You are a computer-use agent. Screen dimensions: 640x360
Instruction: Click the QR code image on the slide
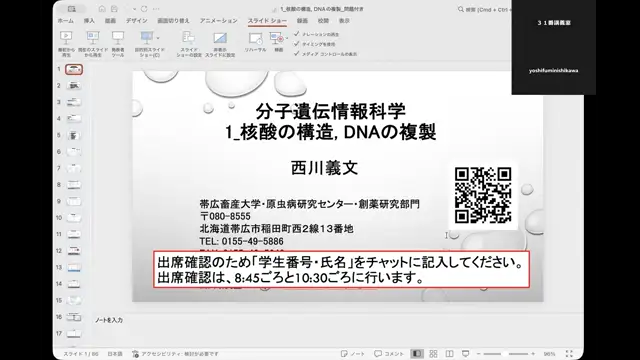483,196
